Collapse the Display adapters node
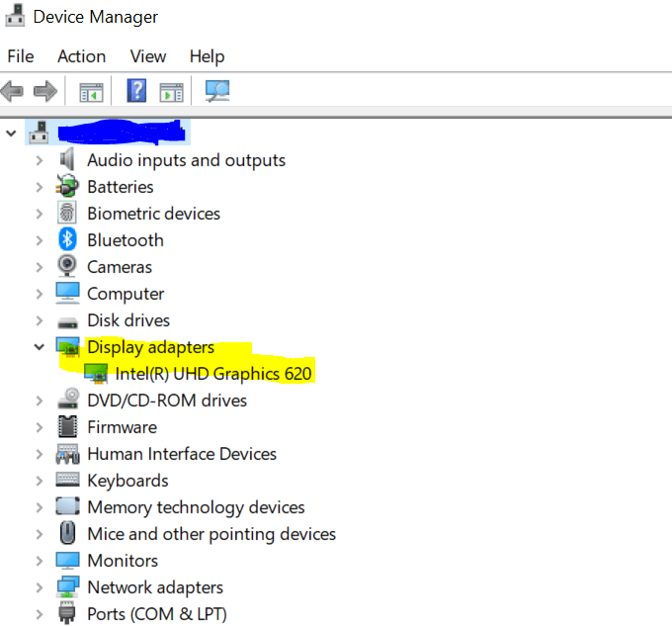Image resolution: width=672 pixels, height=626 pixels. (39, 347)
